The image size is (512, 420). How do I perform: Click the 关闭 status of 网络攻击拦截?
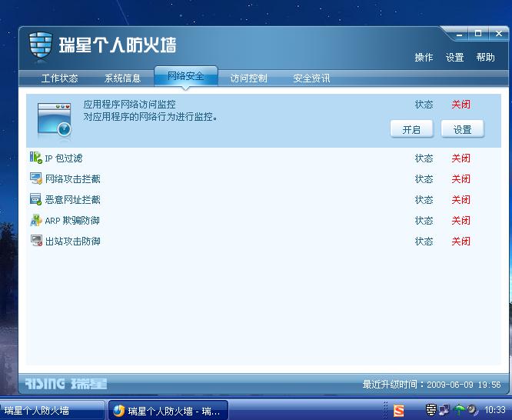tap(460, 178)
